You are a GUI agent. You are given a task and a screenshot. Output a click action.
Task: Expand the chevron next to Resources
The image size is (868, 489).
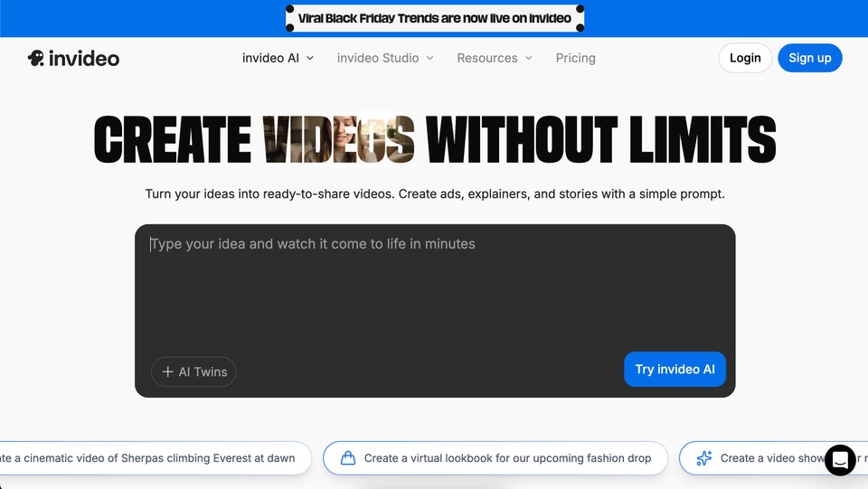(x=529, y=58)
